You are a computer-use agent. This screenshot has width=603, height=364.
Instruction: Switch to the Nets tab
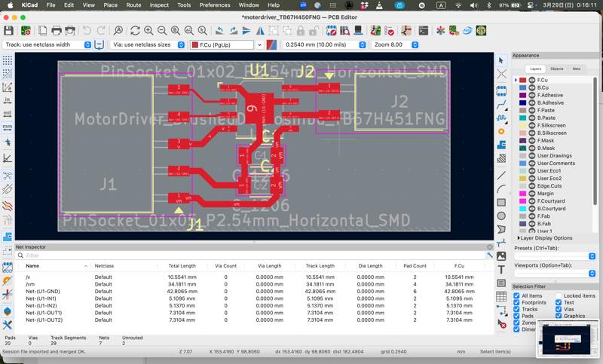click(577, 69)
